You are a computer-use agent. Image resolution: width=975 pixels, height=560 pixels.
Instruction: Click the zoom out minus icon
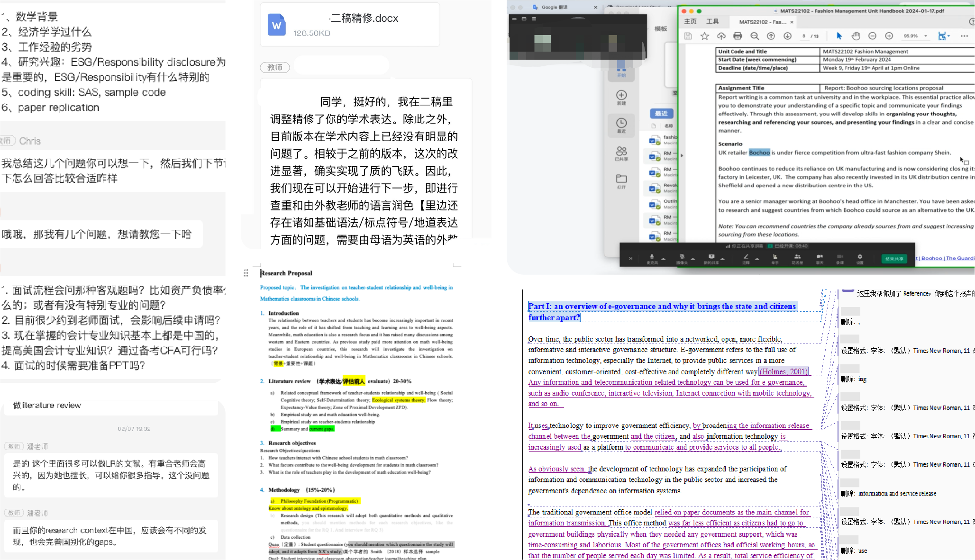pyautogui.click(x=872, y=36)
